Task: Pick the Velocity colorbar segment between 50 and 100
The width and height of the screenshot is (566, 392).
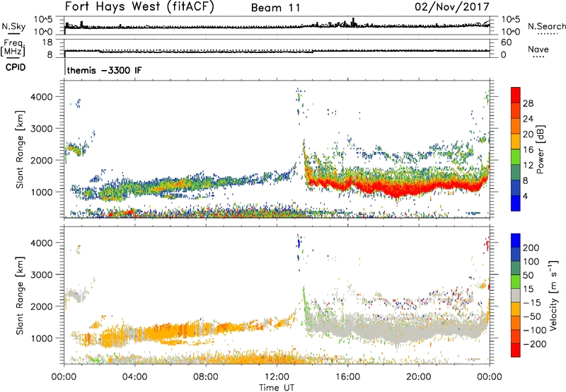Action: (516, 268)
